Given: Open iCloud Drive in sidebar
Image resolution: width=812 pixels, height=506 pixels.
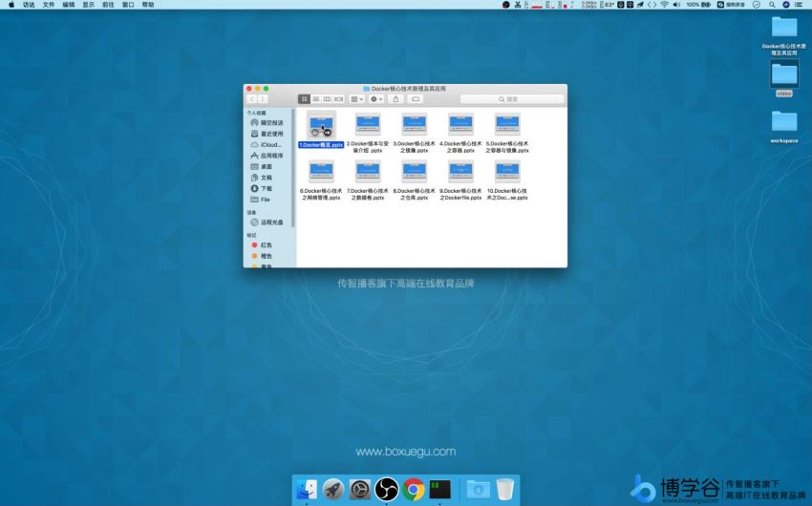Looking at the screenshot, I should click(x=267, y=145).
